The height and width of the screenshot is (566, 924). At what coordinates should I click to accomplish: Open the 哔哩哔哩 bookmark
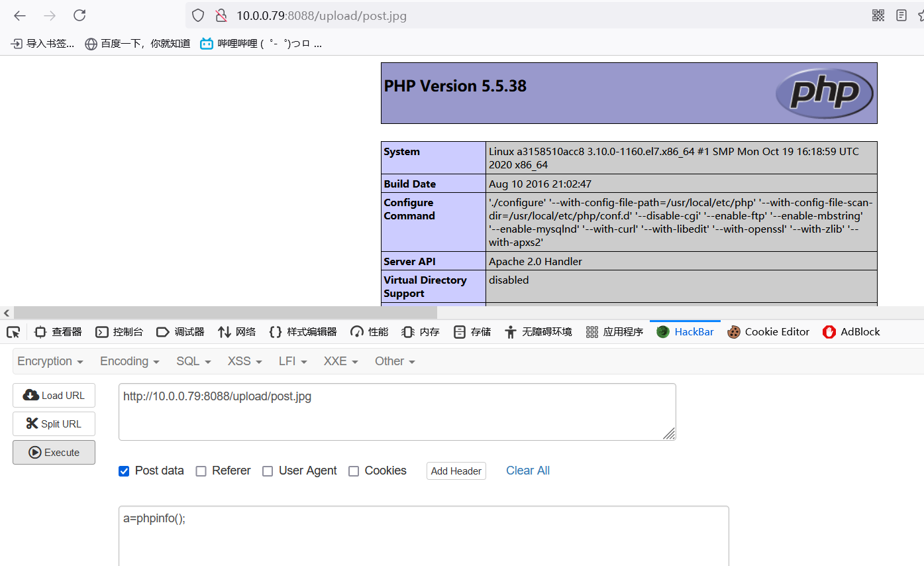(x=261, y=44)
